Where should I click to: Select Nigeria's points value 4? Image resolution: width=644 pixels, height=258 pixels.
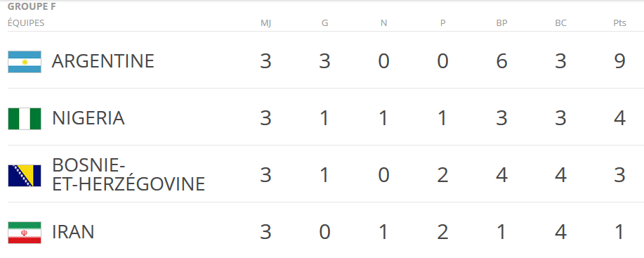point(619,118)
